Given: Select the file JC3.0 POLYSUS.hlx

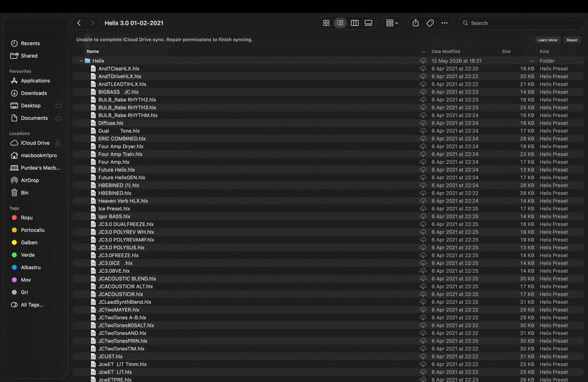Looking at the screenshot, I should (328, 247).
